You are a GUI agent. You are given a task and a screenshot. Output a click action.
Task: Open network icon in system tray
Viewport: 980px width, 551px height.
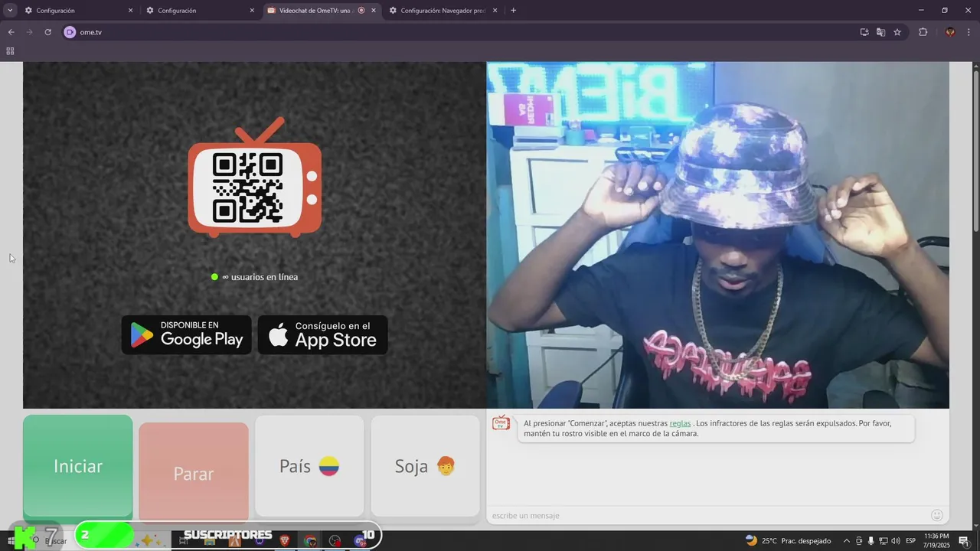[884, 540]
